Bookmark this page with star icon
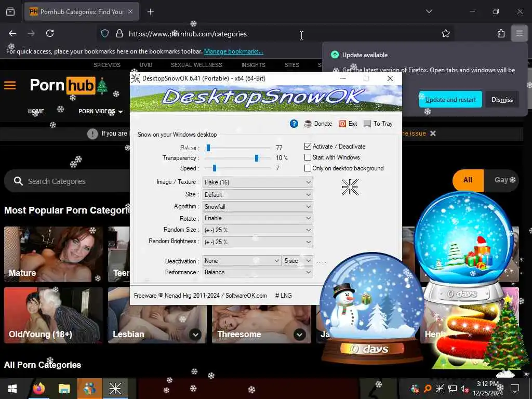Image resolution: width=532 pixels, height=399 pixels. pyautogui.click(x=445, y=33)
